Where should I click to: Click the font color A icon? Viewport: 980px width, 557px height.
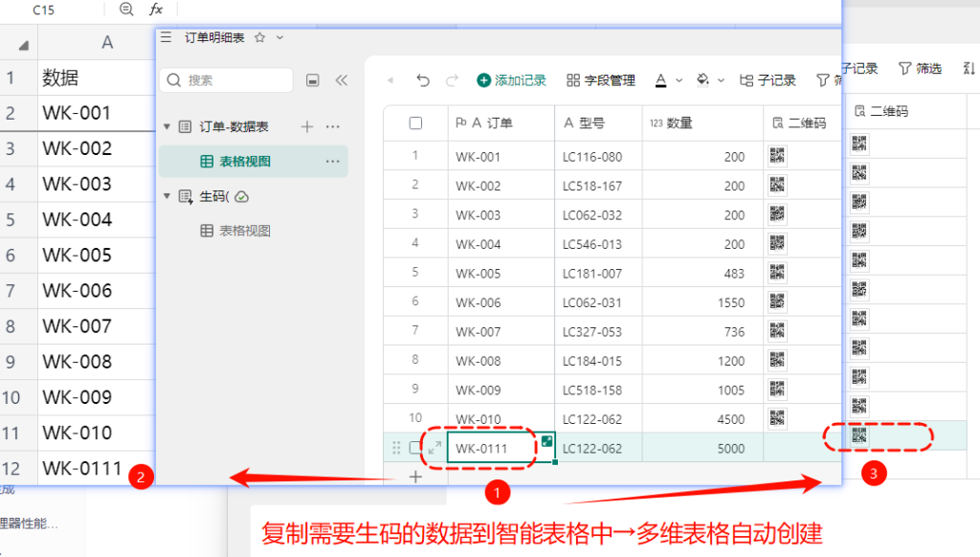tap(660, 80)
